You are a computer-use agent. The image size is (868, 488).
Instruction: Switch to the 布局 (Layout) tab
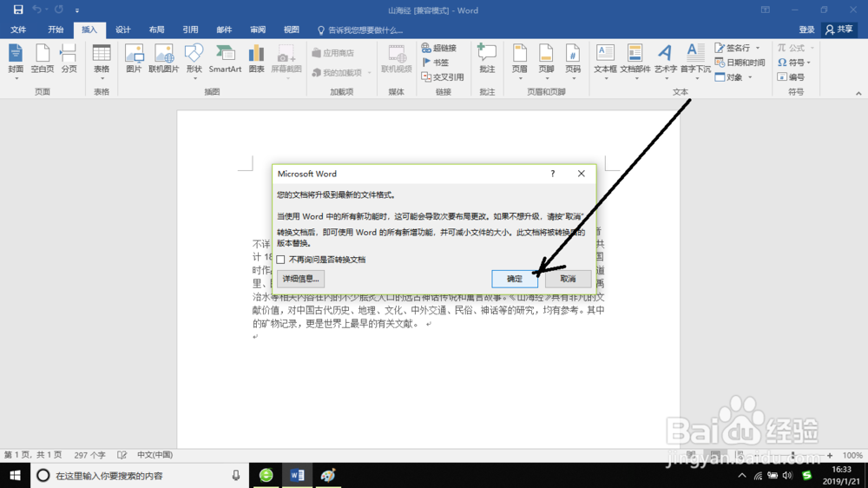pyautogui.click(x=156, y=30)
